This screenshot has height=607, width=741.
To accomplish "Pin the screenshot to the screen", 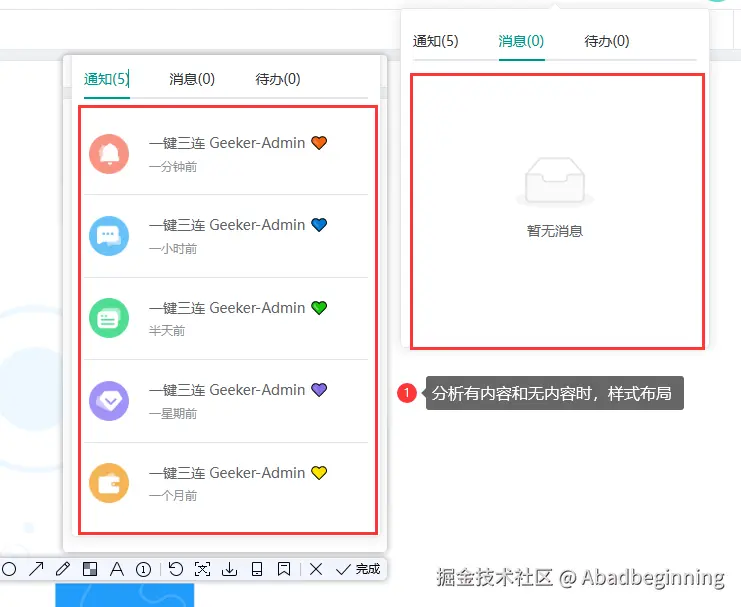I will pyautogui.click(x=284, y=569).
